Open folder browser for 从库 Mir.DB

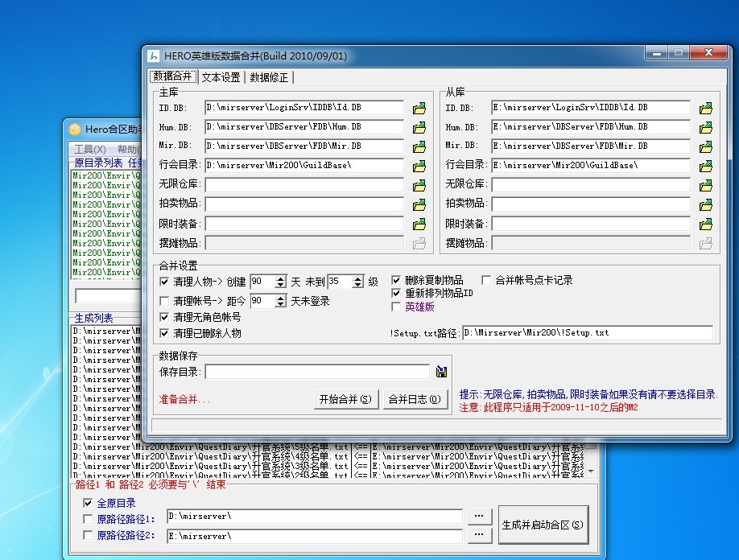click(706, 146)
